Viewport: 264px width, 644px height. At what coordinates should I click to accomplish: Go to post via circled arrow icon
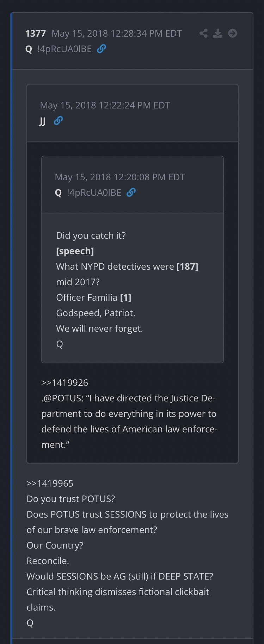click(x=233, y=33)
